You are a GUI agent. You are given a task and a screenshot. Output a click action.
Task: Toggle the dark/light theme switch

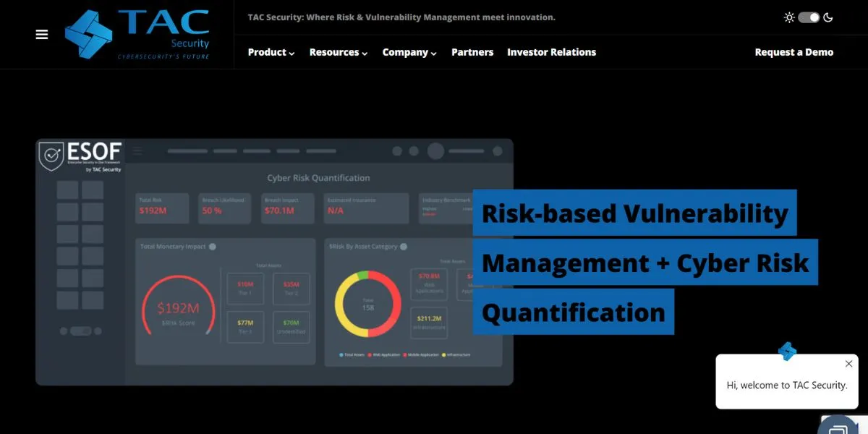click(x=809, y=17)
